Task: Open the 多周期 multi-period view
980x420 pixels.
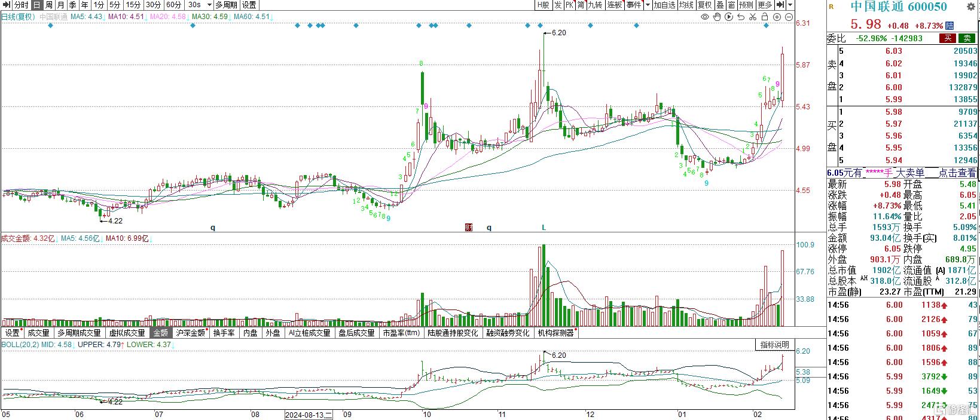Action: [227, 5]
